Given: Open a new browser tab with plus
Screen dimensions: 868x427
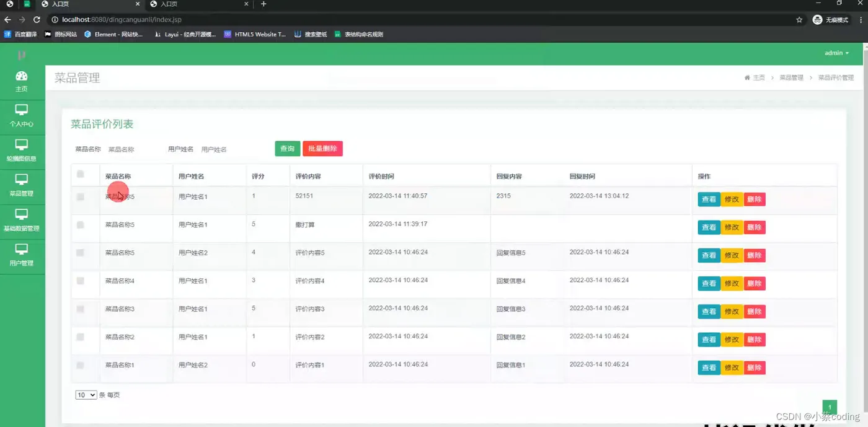Looking at the screenshot, I should tap(263, 4).
